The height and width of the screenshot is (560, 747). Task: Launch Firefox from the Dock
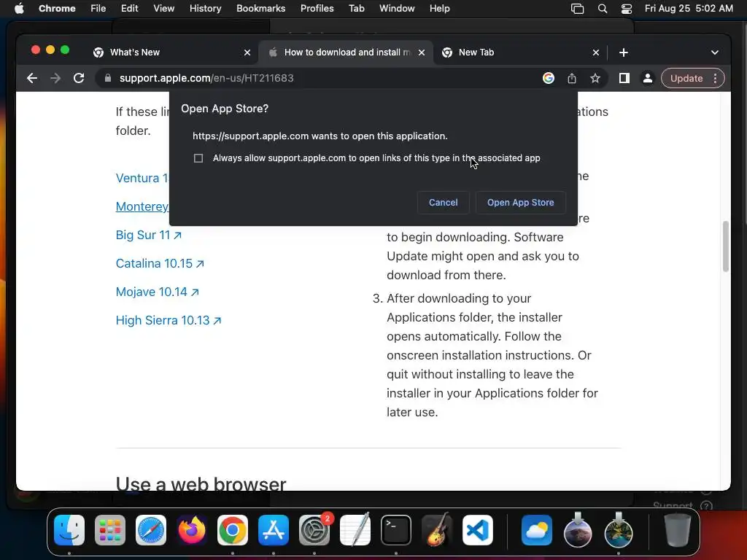[192, 530]
